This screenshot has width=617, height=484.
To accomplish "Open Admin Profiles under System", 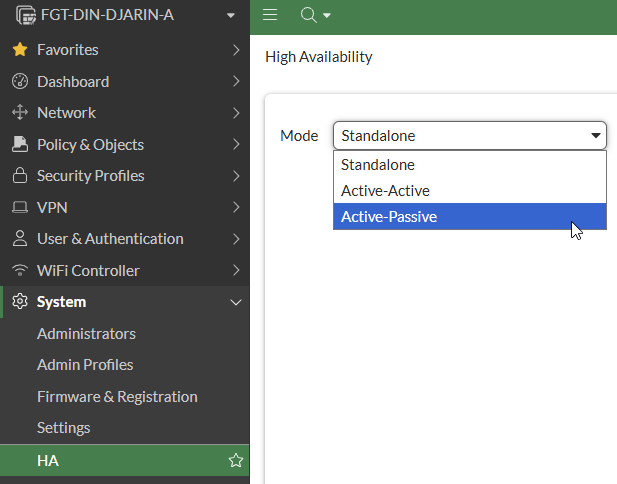I will tap(85, 365).
